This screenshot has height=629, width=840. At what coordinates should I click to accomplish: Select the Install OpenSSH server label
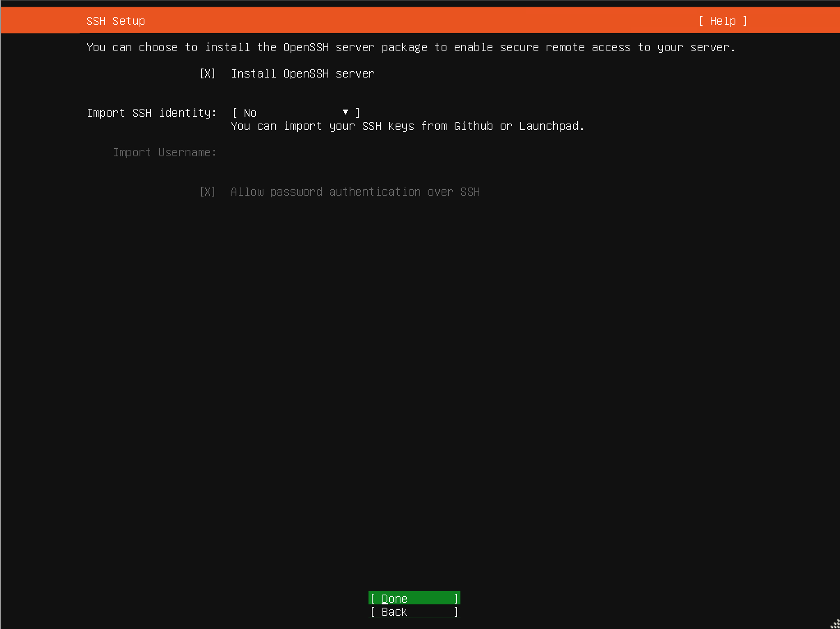(x=302, y=73)
